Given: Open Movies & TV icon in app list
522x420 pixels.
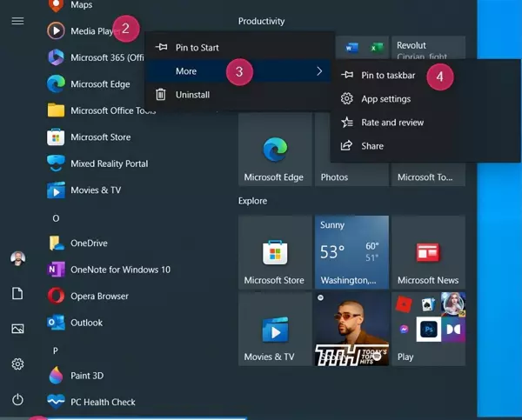Looking at the screenshot, I should pyautogui.click(x=56, y=190).
